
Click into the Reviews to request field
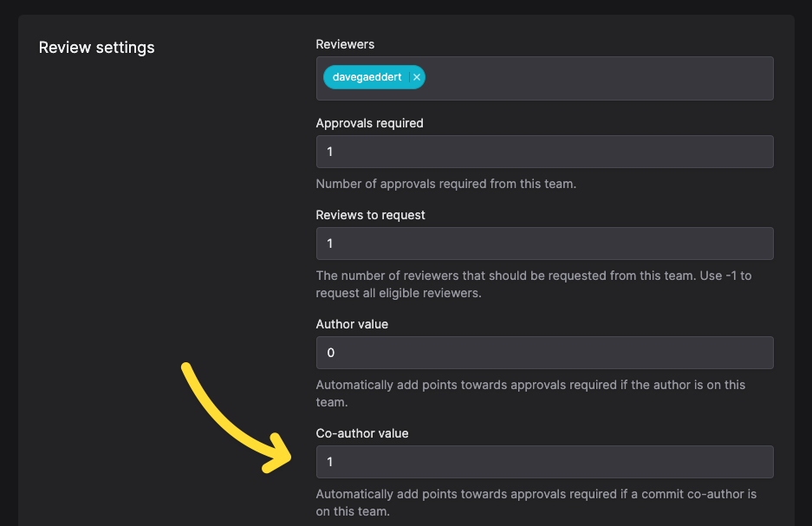pyautogui.click(x=545, y=244)
